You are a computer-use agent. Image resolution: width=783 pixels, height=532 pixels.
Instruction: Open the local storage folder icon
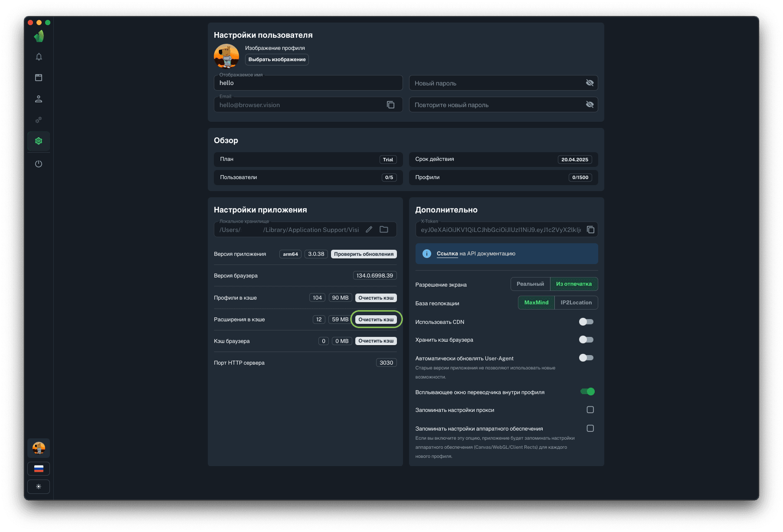(384, 230)
